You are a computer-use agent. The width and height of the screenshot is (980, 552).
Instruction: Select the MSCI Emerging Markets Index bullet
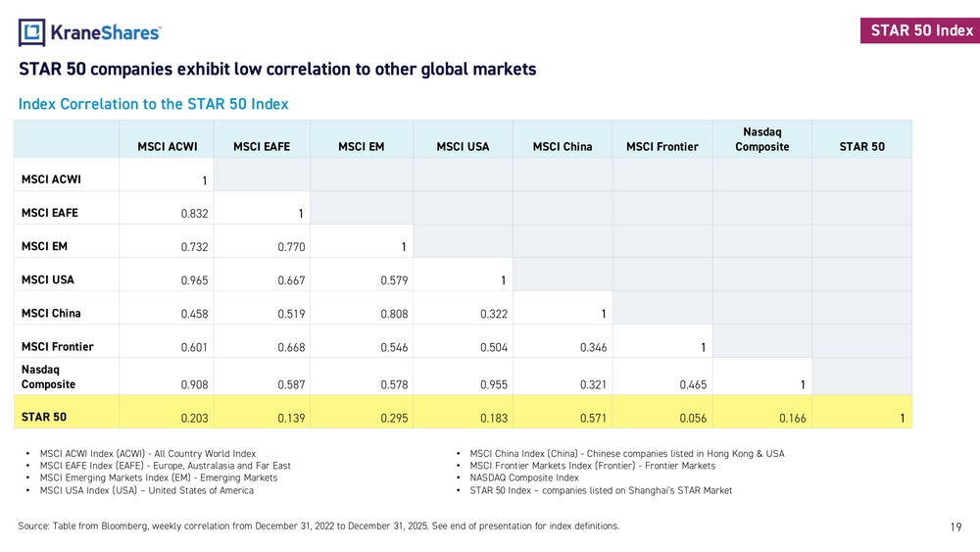(158, 477)
